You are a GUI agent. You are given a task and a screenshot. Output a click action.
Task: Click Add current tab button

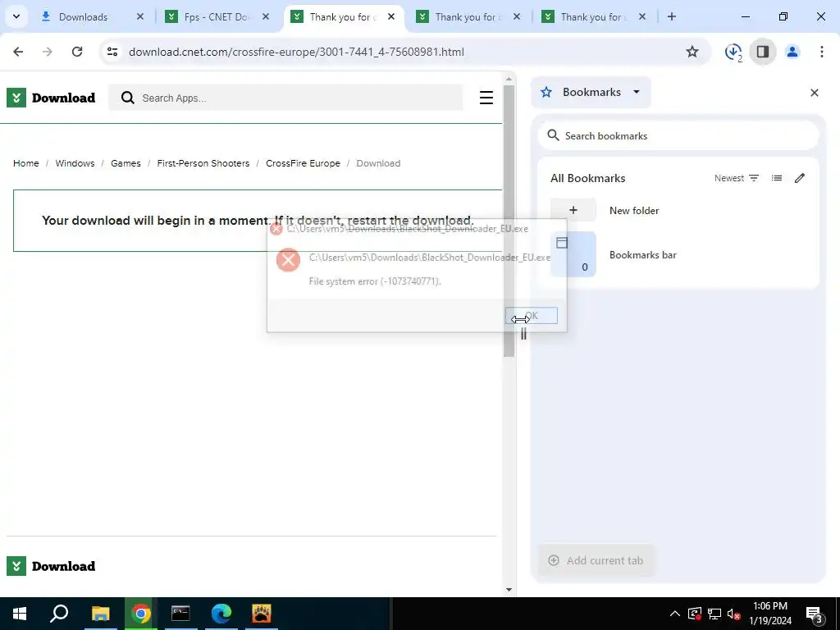coord(596,560)
